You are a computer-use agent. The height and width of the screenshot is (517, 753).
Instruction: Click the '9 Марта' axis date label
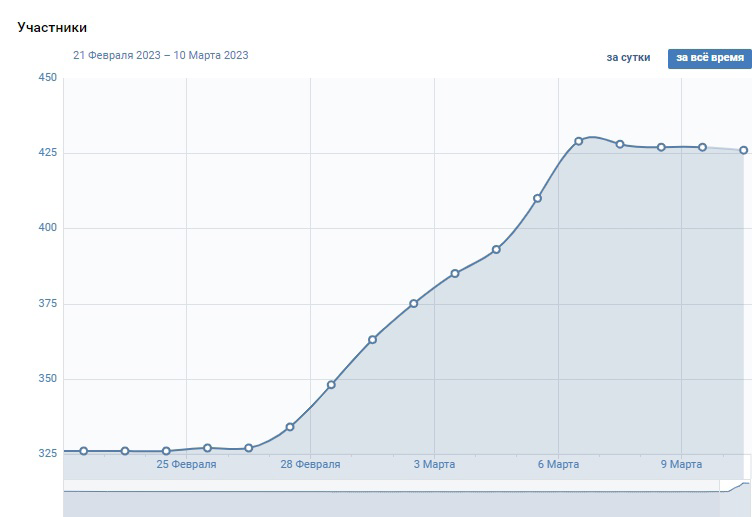pos(681,464)
